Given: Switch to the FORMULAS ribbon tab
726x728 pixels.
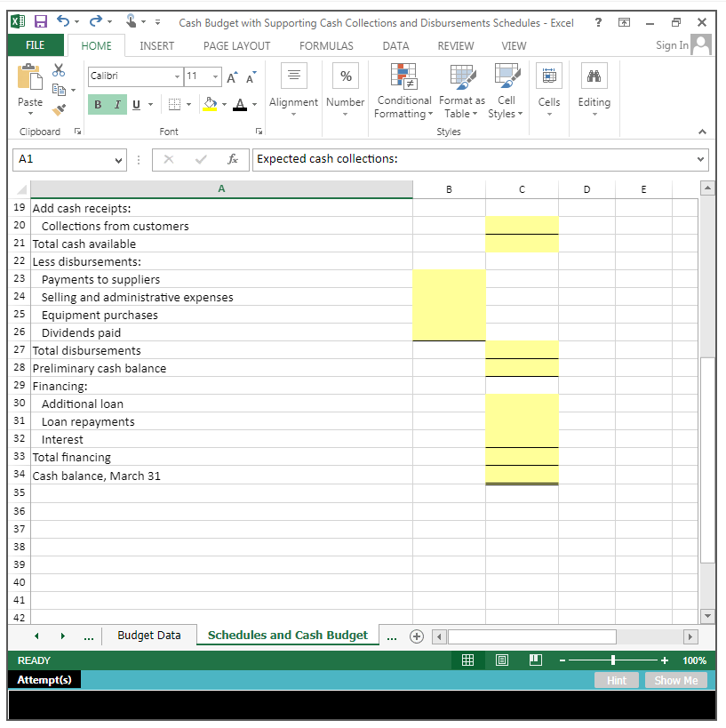Looking at the screenshot, I should coord(326,45).
